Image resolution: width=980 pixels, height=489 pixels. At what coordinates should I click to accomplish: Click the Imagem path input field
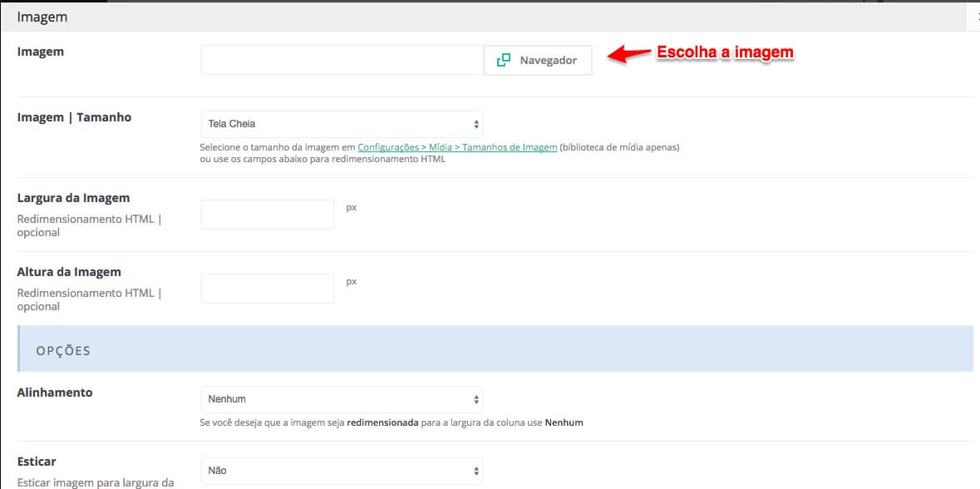pyautogui.click(x=342, y=60)
